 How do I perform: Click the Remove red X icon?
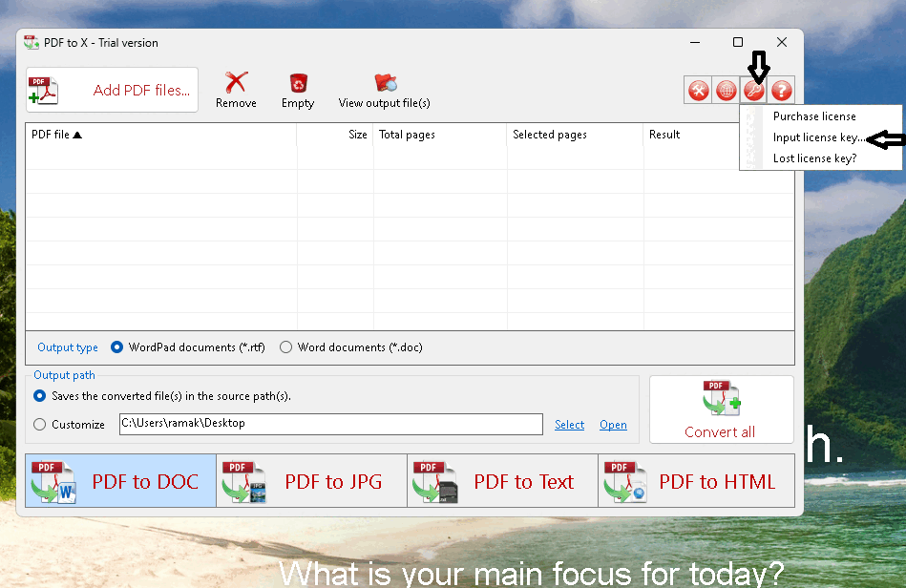pyautogui.click(x=236, y=84)
